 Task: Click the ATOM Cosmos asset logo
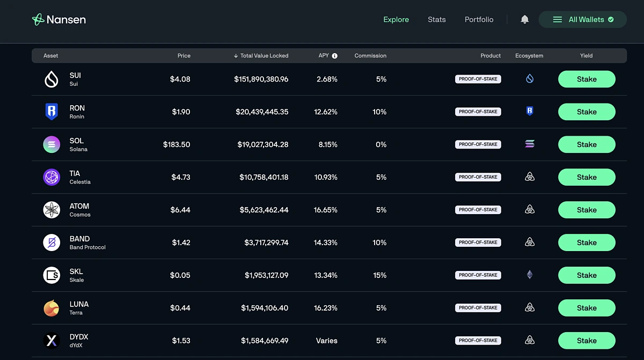point(52,210)
